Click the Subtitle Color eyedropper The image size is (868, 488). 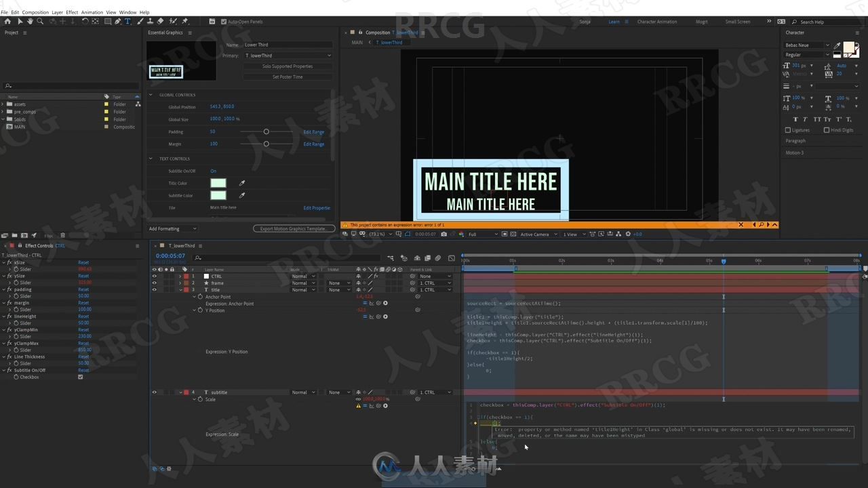(x=241, y=195)
